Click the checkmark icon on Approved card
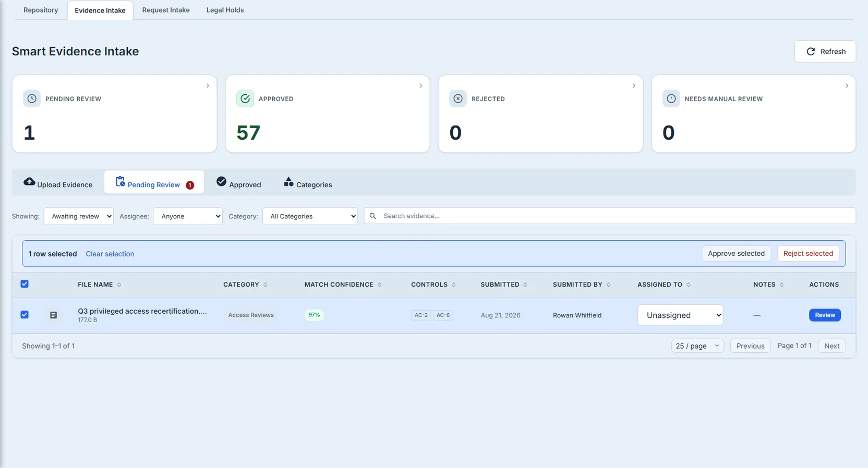This screenshot has width=868, height=468. coord(245,98)
